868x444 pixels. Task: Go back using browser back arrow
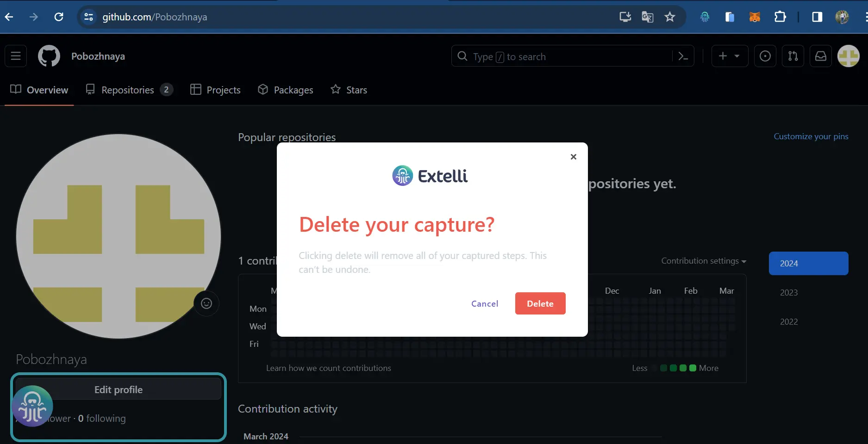[9, 17]
